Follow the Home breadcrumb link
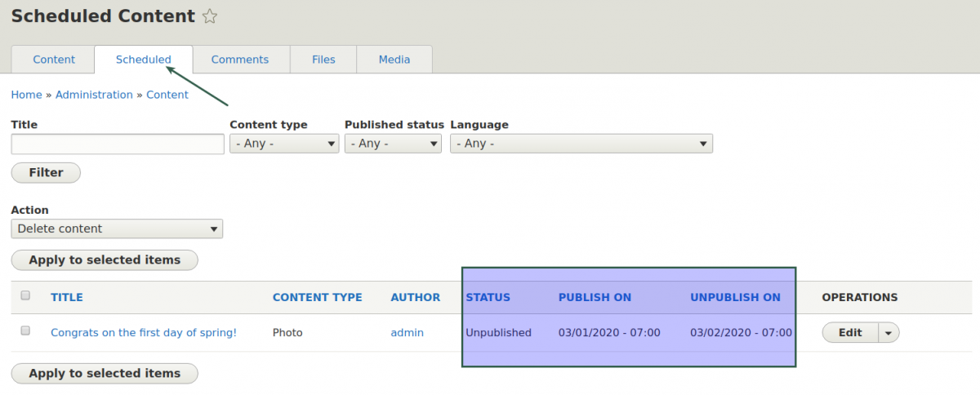Screen dimensions: 980x395 pyautogui.click(x=26, y=95)
